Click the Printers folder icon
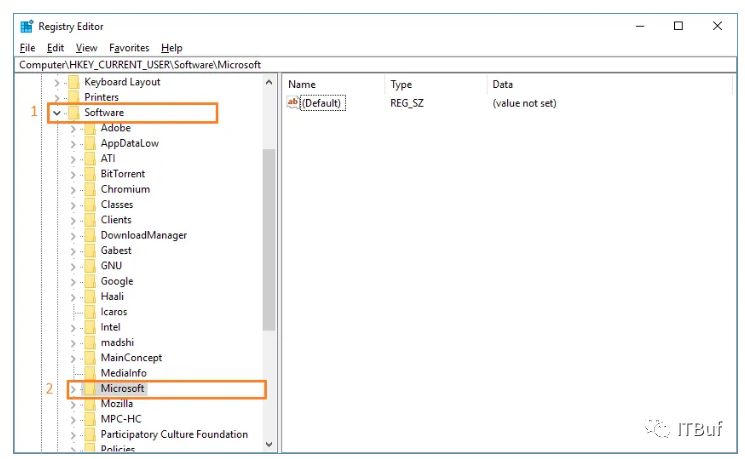This screenshot has width=745, height=459. click(x=74, y=97)
